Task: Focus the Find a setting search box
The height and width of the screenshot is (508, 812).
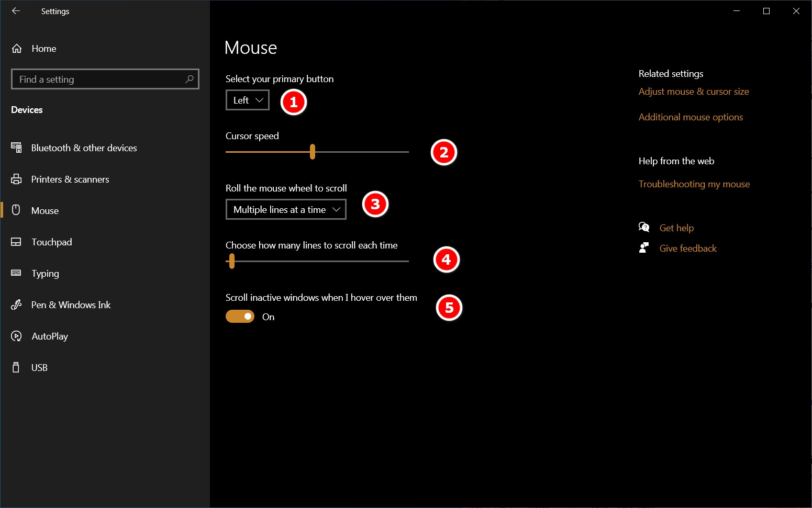Action: tap(99, 79)
